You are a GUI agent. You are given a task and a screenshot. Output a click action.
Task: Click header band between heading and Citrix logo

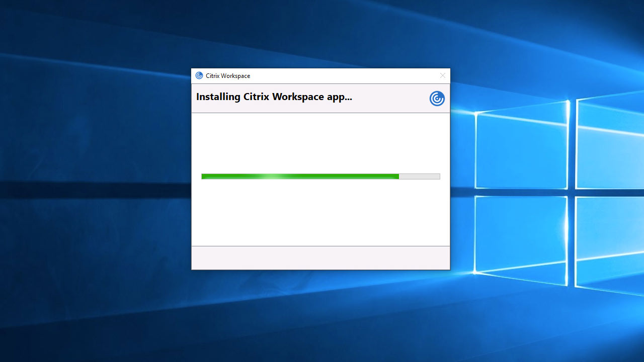[x=390, y=99]
